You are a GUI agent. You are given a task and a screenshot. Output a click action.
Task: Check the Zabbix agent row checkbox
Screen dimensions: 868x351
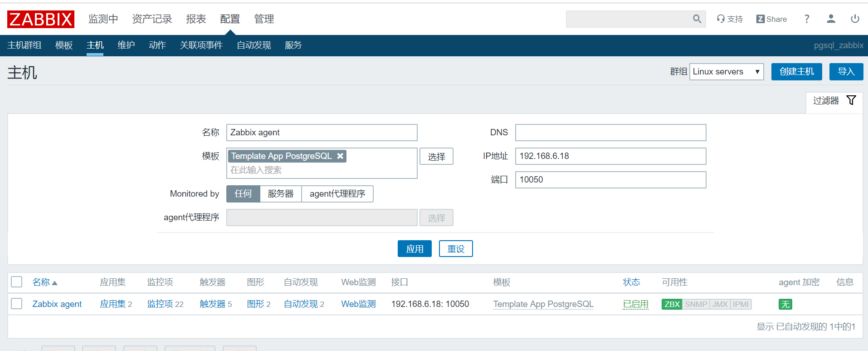click(17, 304)
